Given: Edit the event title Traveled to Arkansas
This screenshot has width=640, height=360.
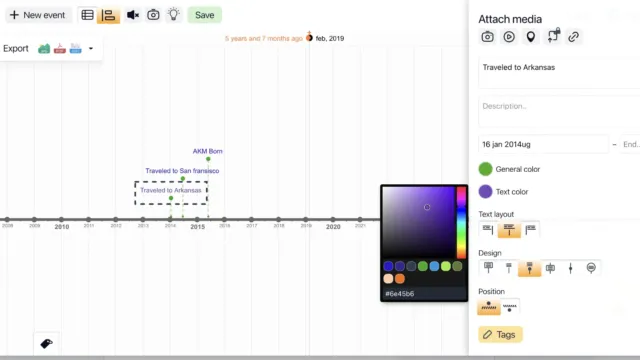Looking at the screenshot, I should point(559,73).
